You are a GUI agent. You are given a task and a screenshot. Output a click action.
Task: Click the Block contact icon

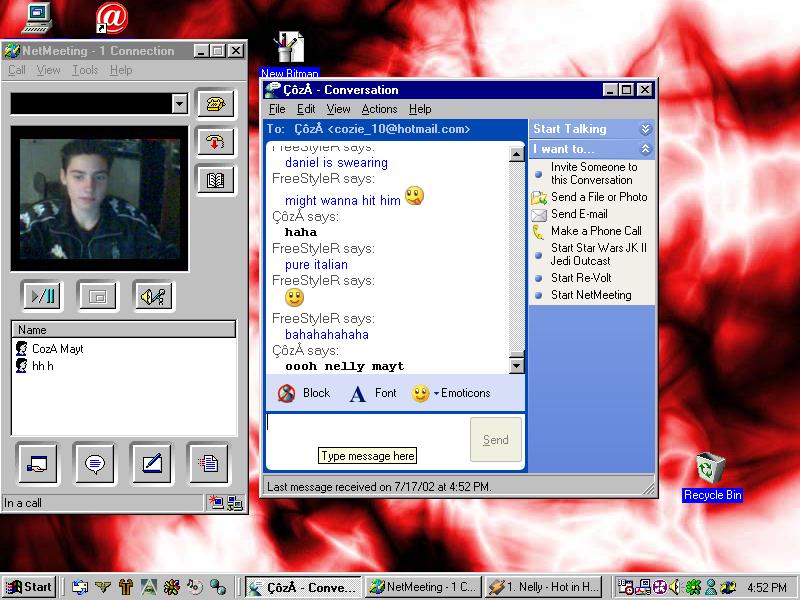287,394
